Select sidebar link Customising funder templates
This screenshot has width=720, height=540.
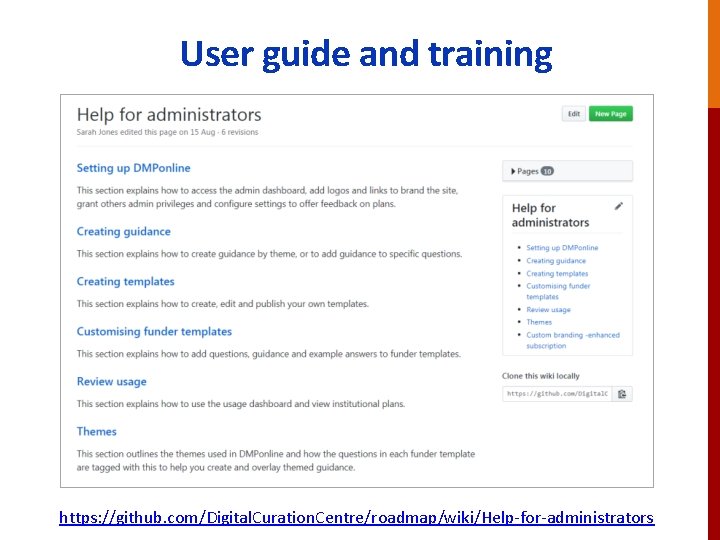click(558, 291)
